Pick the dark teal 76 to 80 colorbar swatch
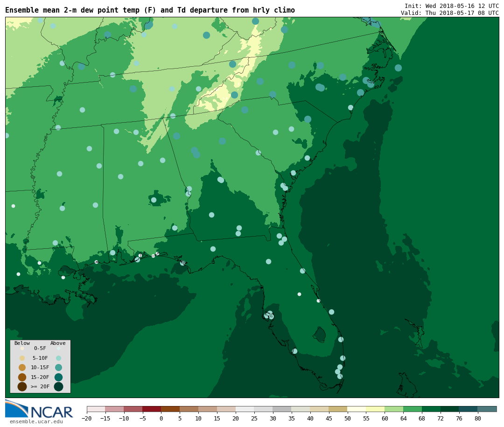 coord(469,409)
